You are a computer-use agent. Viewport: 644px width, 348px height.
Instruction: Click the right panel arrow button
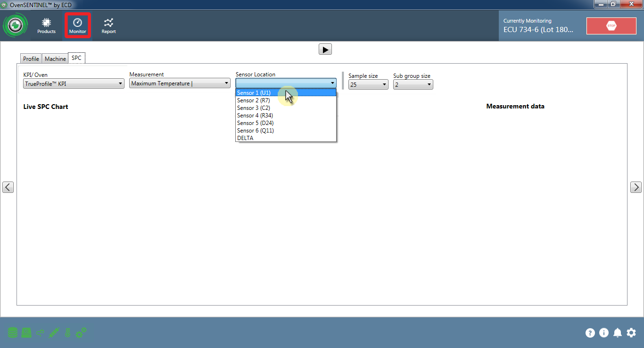(636, 187)
